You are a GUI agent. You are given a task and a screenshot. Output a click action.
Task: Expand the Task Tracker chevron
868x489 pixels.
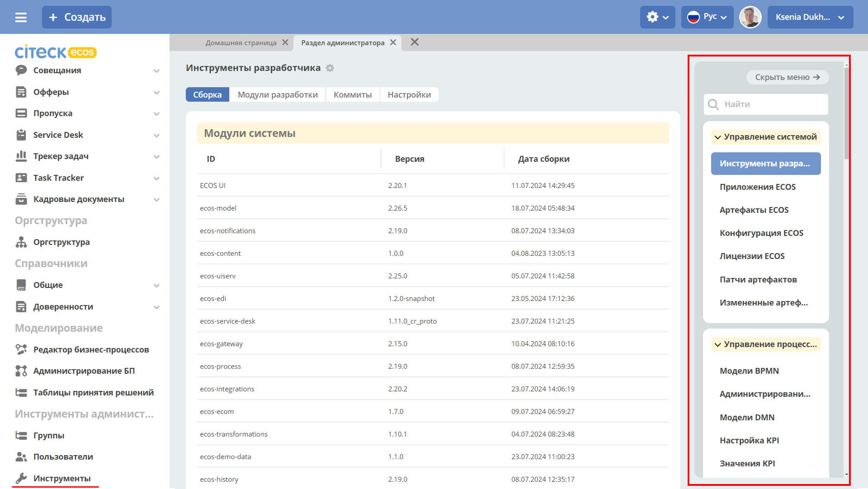(x=156, y=178)
